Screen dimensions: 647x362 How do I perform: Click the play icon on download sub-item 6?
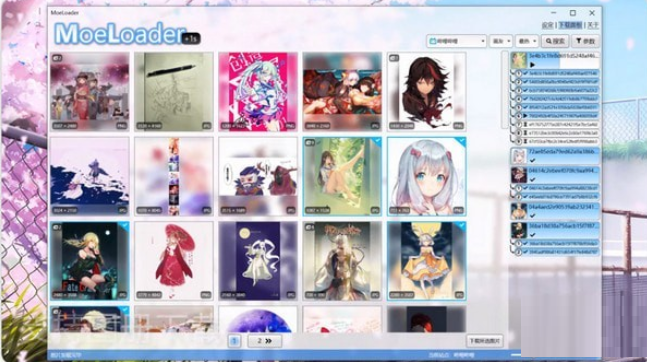click(525, 116)
